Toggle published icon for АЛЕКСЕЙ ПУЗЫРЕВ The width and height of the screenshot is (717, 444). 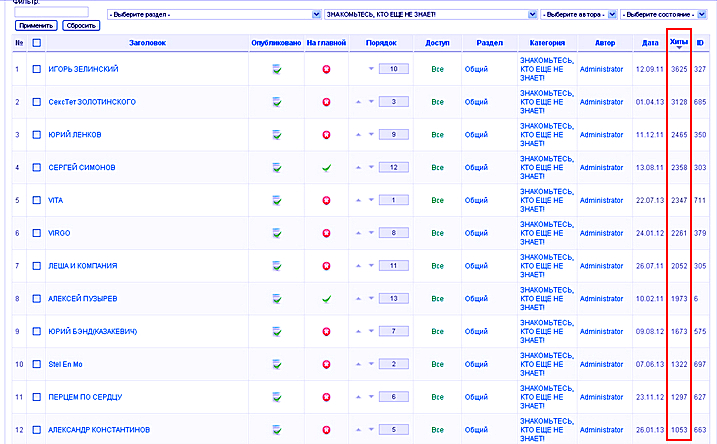click(x=277, y=299)
